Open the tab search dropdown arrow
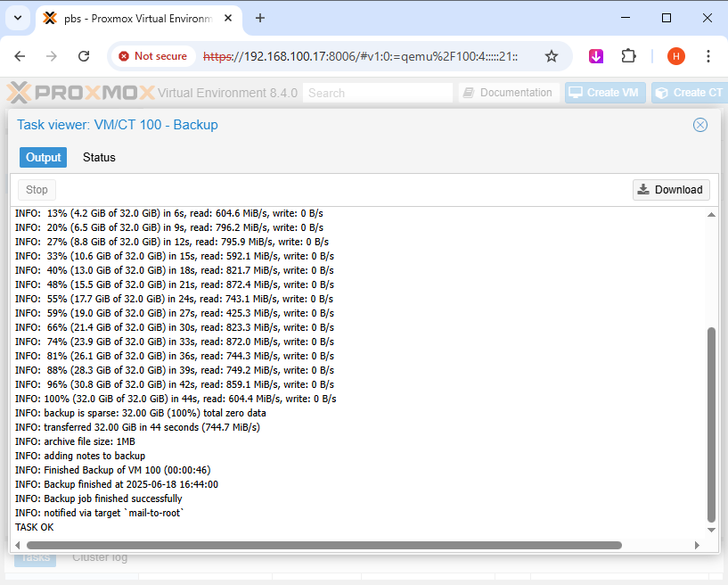 (x=18, y=18)
